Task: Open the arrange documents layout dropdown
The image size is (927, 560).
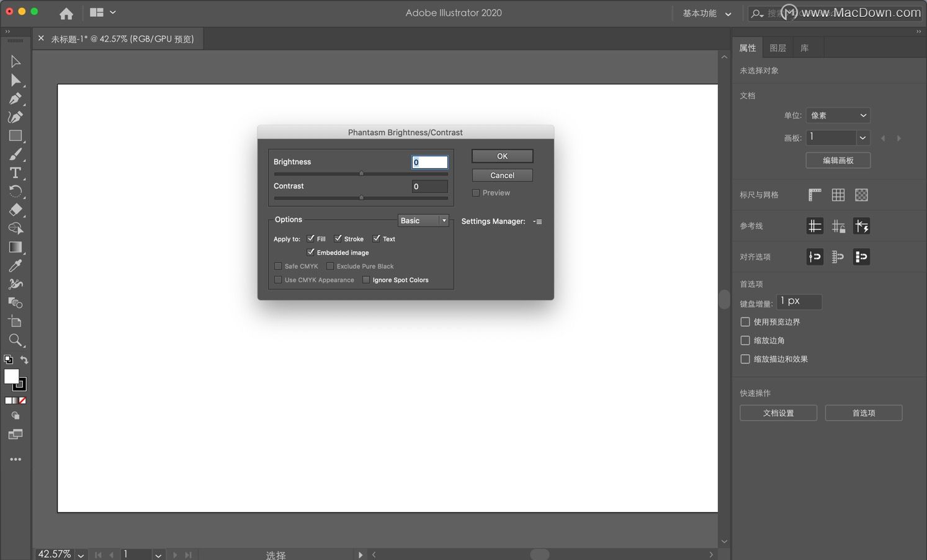Action: [x=103, y=12]
